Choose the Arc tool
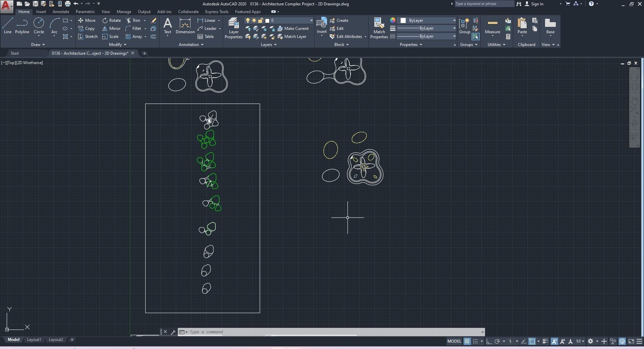This screenshot has width=644, height=349. tap(54, 26)
